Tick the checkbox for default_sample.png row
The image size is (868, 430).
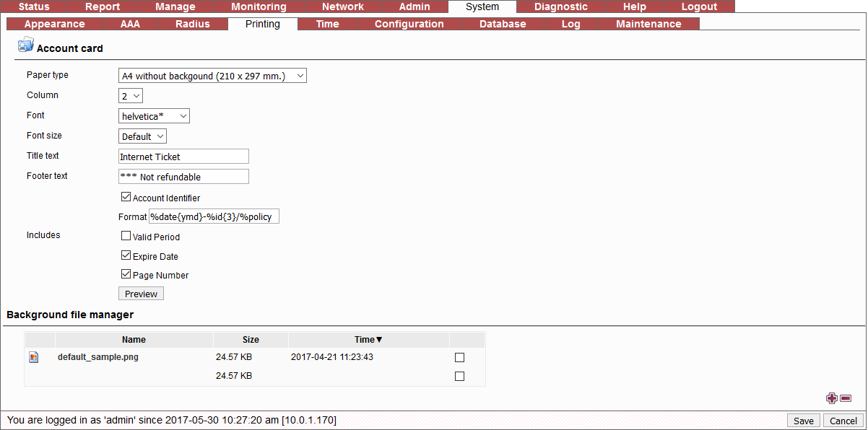(459, 357)
